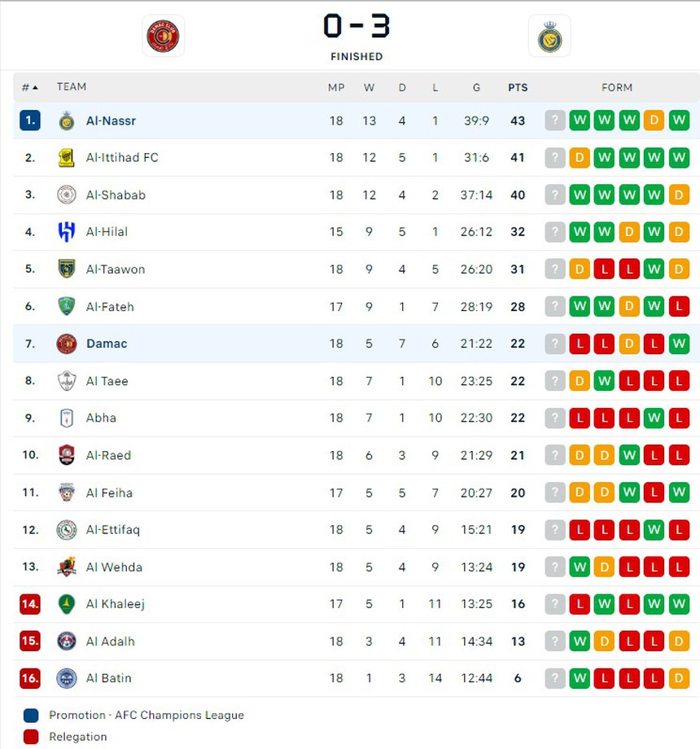Click Al-Ittihad FC team logo
700x749 pixels.
(x=67, y=158)
